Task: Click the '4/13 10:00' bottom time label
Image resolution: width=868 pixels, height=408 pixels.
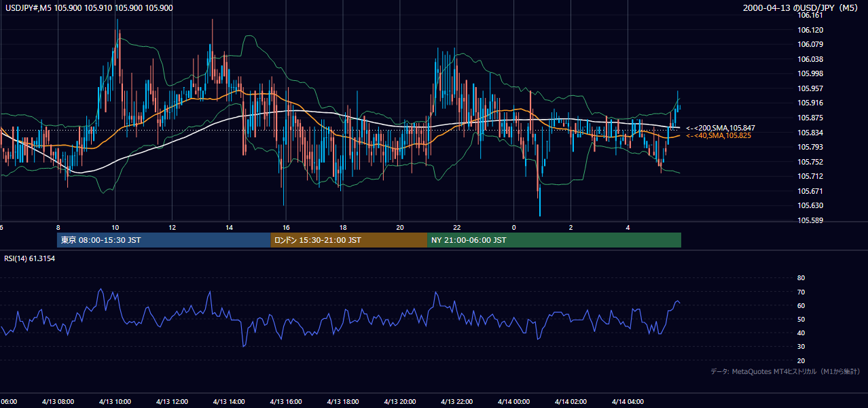Action: (115, 402)
